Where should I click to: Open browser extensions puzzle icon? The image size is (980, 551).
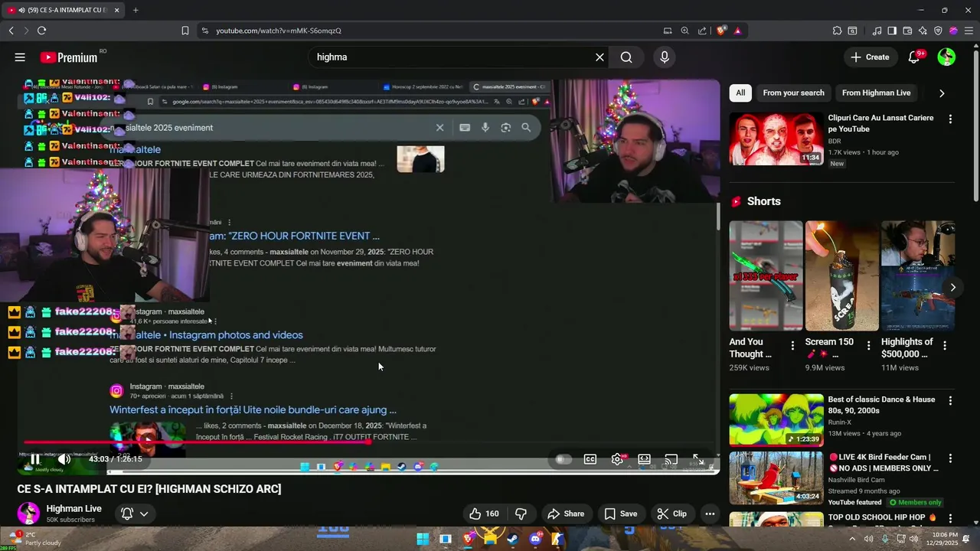point(837,31)
